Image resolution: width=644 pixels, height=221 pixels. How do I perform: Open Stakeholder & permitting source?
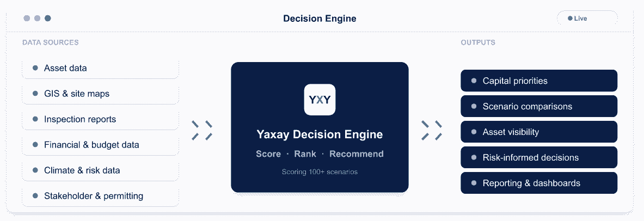[x=101, y=196]
